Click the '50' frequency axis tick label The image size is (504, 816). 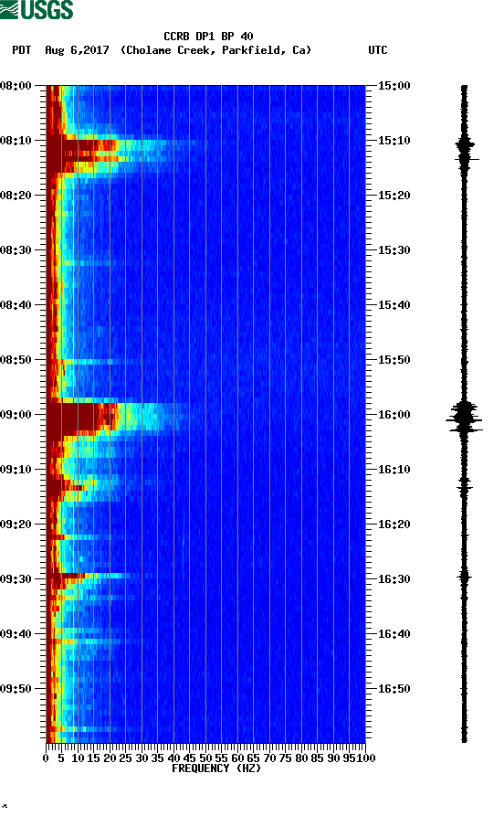(205, 758)
